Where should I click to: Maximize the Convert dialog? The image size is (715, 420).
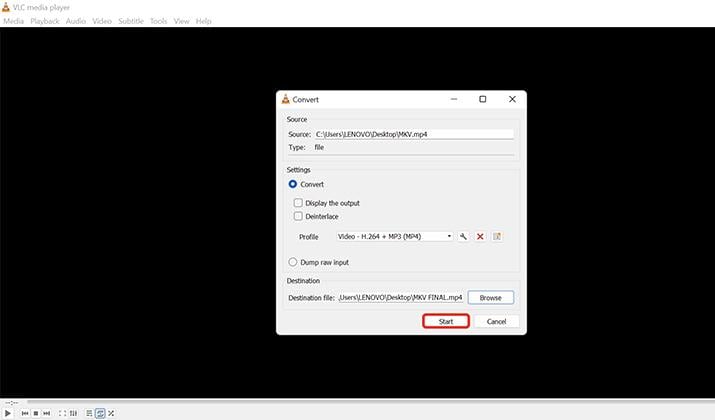click(x=482, y=99)
